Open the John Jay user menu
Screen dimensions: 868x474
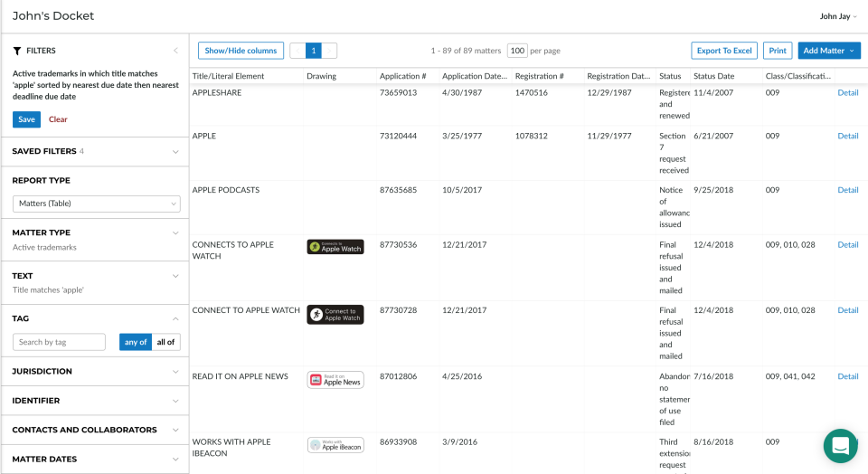tap(838, 16)
